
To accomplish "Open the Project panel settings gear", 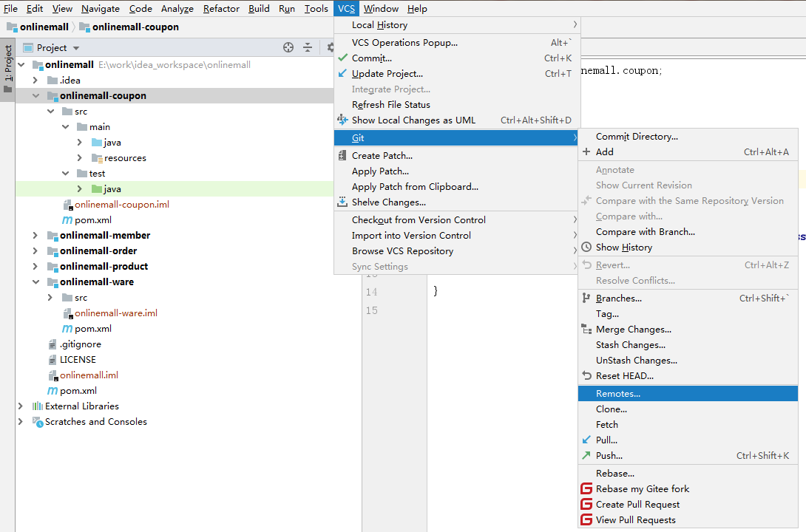I will (x=331, y=48).
